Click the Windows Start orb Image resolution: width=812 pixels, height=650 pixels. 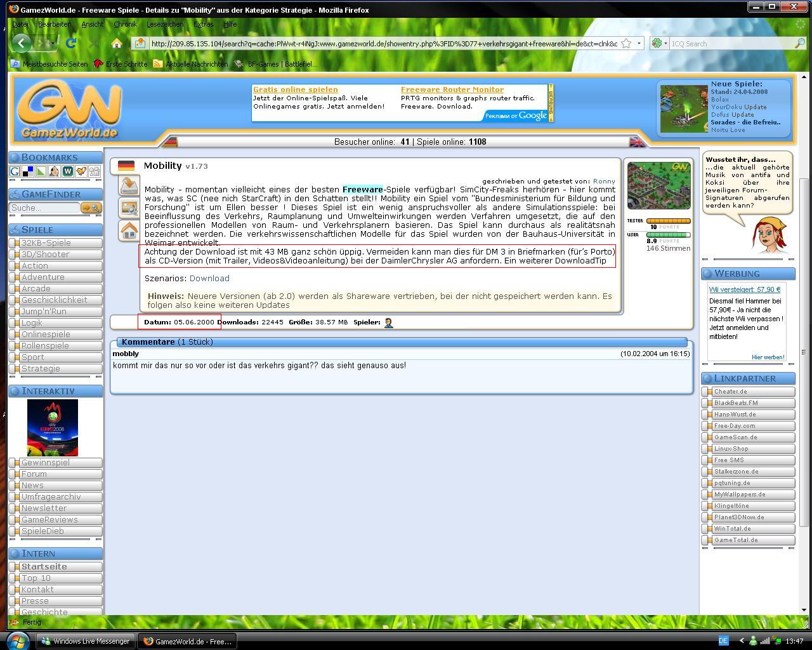(x=16, y=640)
